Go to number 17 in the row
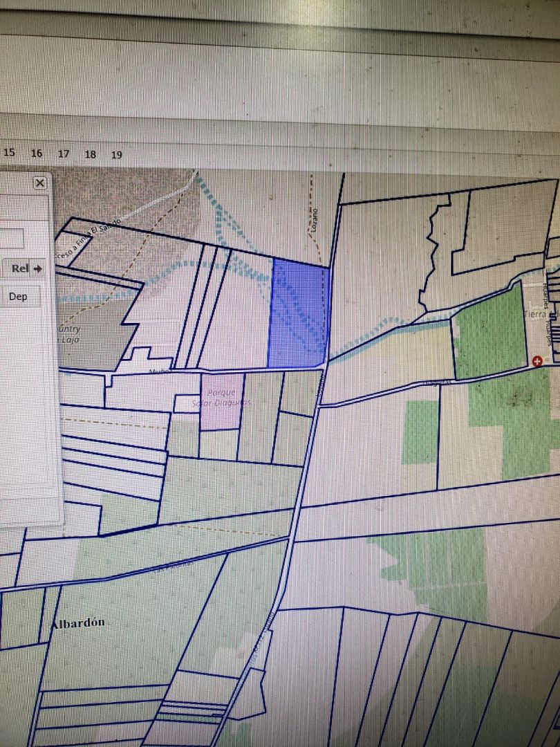The width and height of the screenshot is (560, 747). click(x=64, y=154)
